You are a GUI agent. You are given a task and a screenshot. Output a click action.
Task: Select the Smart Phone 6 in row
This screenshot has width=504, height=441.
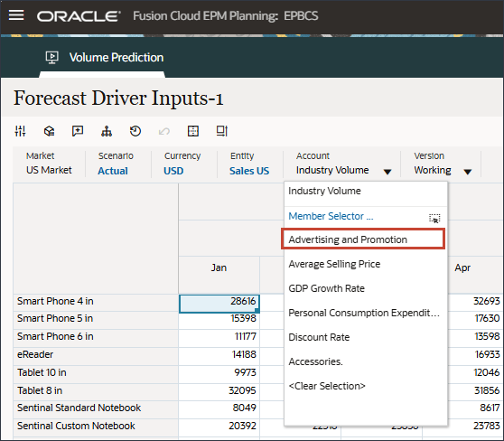click(x=96, y=338)
